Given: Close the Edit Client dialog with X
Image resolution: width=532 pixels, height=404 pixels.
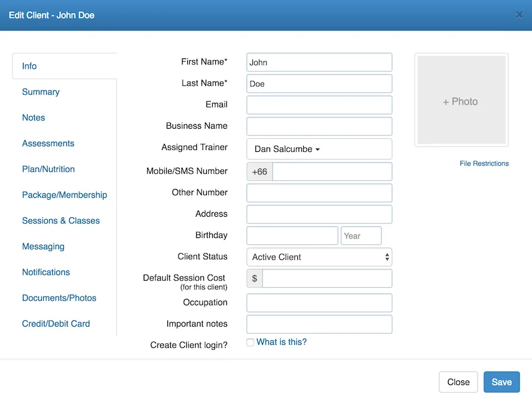Looking at the screenshot, I should coord(519,15).
